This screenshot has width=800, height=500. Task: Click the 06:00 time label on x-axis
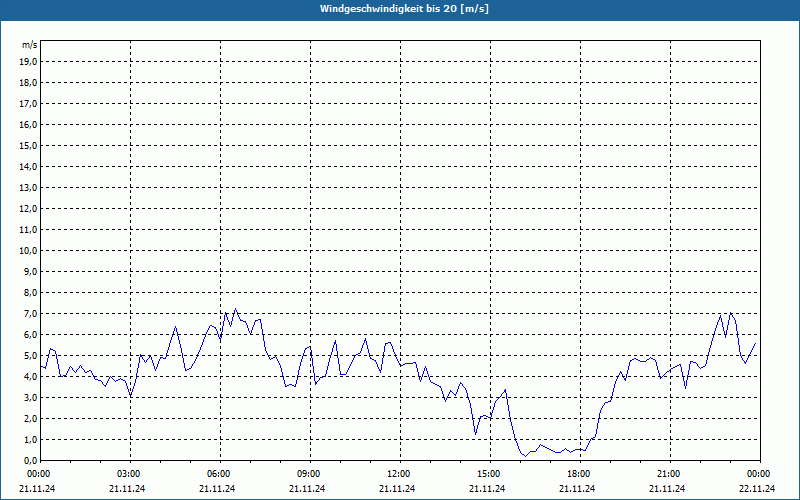click(219, 474)
